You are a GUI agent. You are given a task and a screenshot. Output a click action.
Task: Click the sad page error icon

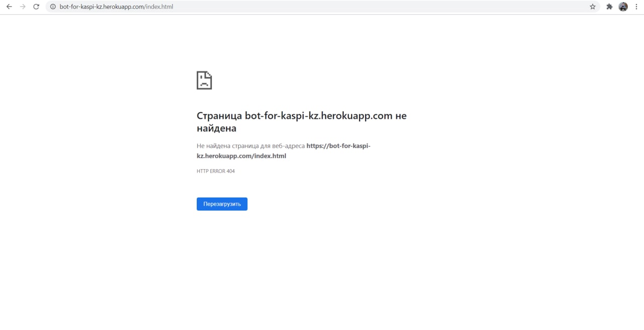(204, 80)
